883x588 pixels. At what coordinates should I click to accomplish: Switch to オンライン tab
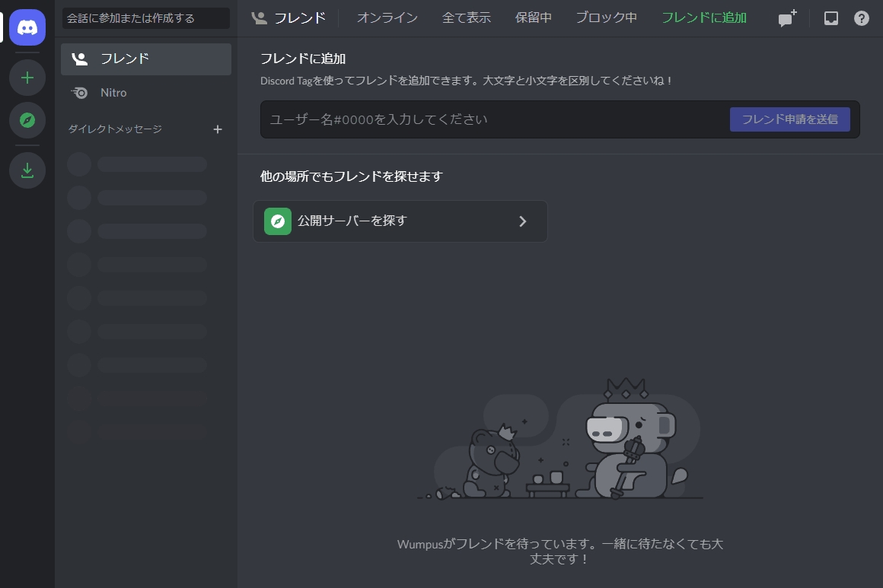coord(387,18)
